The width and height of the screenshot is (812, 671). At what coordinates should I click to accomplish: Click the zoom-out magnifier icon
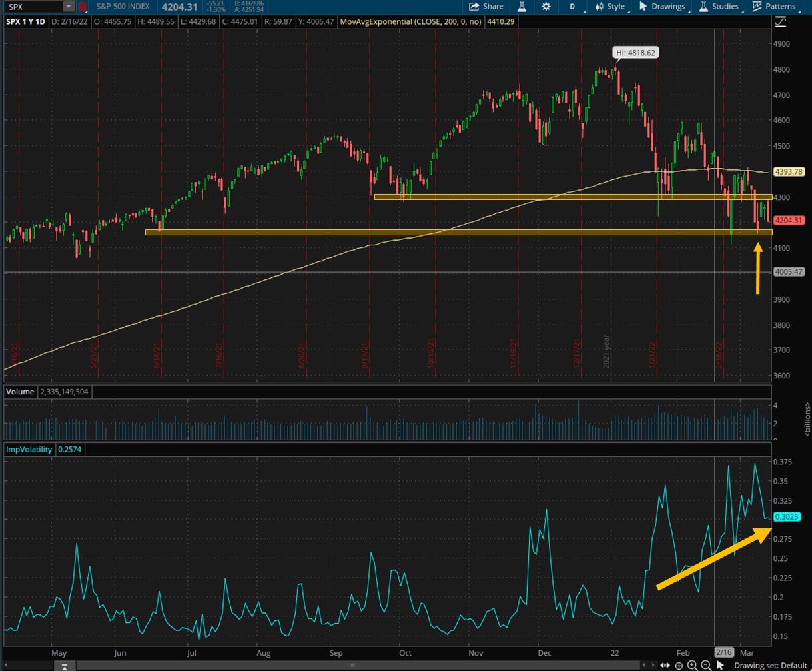click(705, 665)
